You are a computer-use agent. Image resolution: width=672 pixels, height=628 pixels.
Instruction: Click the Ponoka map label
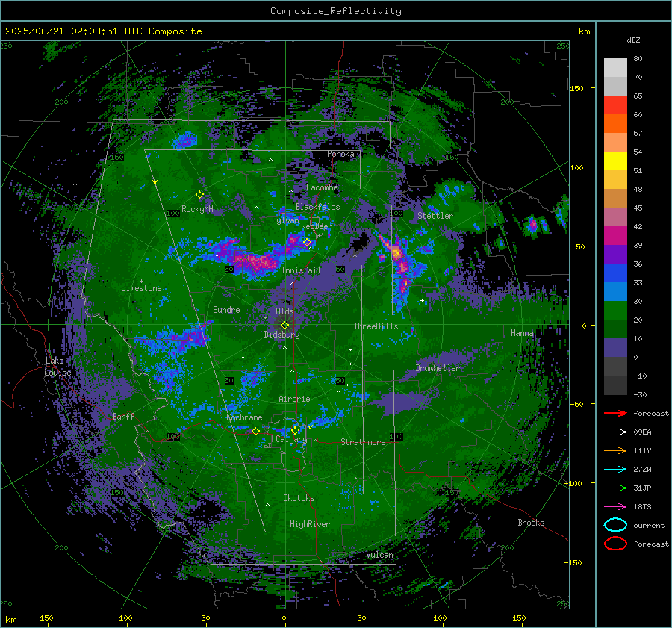(340, 154)
